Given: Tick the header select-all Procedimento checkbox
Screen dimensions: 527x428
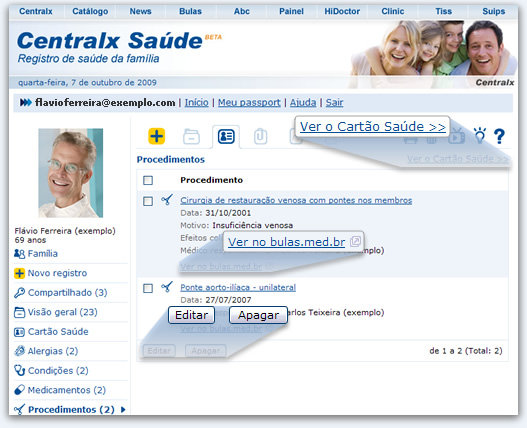Looking at the screenshot, I should click(148, 180).
